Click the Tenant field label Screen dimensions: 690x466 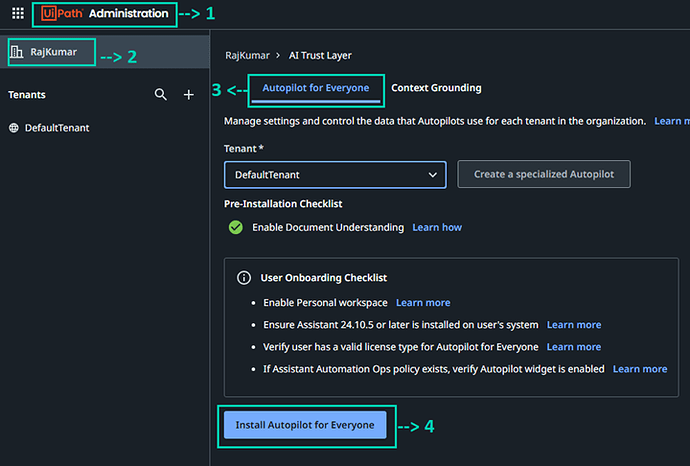244,148
